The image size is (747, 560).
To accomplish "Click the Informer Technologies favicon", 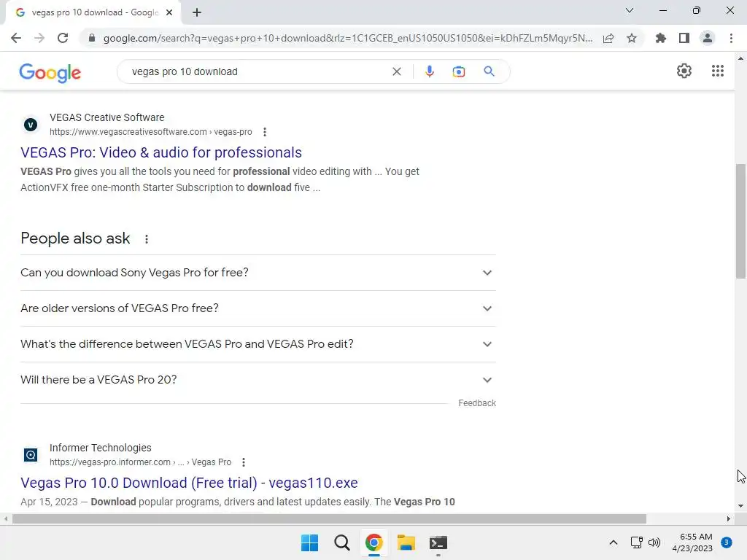I will tap(31, 455).
